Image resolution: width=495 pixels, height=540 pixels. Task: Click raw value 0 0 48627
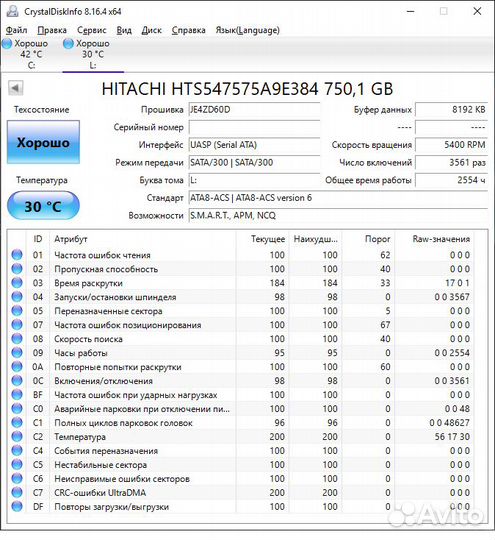(x=449, y=423)
